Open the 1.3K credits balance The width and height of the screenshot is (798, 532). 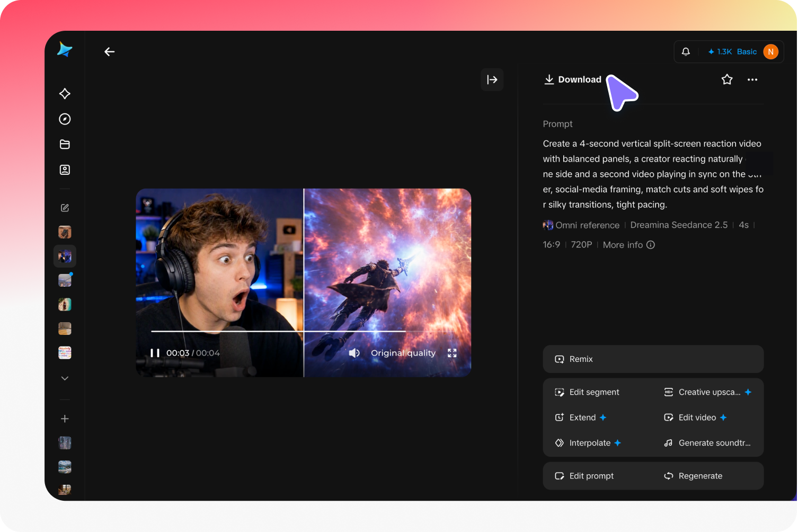click(720, 51)
